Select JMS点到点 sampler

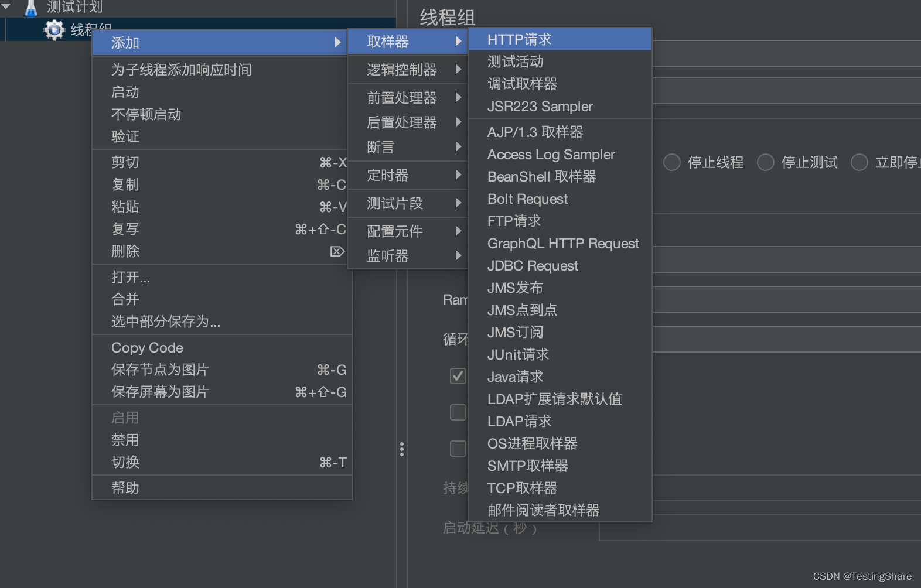coord(560,310)
